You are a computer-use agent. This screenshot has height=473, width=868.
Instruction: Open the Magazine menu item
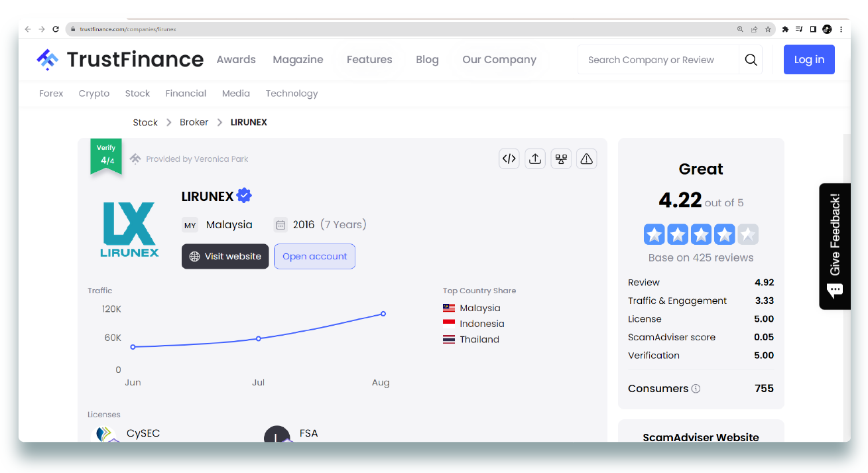tap(298, 59)
